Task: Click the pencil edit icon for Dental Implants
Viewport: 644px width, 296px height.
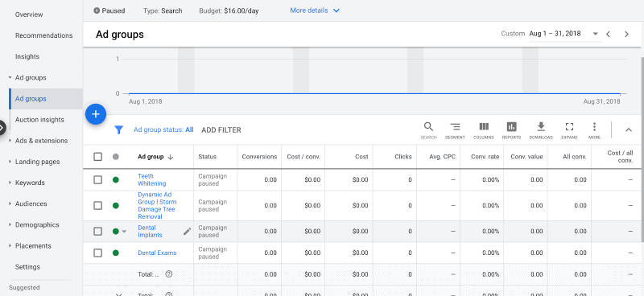Action: point(187,232)
